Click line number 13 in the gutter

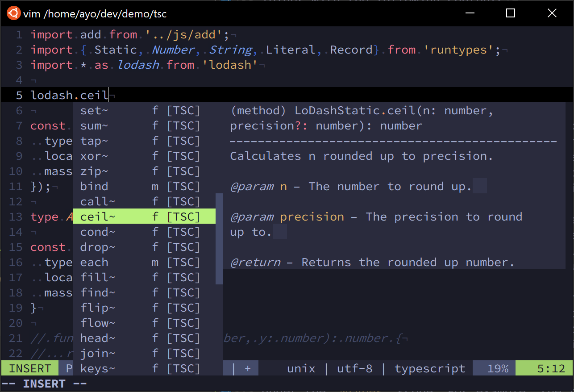pyautogui.click(x=16, y=217)
